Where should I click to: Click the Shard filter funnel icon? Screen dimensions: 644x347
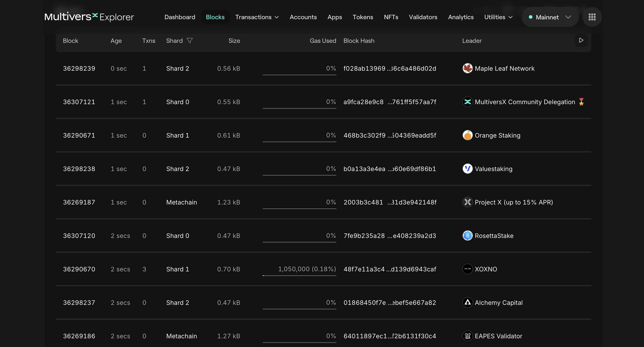pyautogui.click(x=190, y=40)
